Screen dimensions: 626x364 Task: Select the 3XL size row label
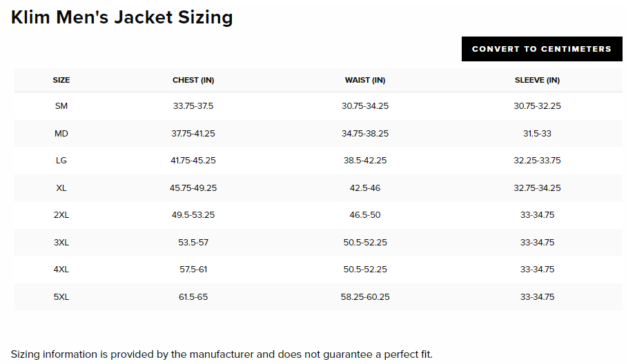[61, 243]
